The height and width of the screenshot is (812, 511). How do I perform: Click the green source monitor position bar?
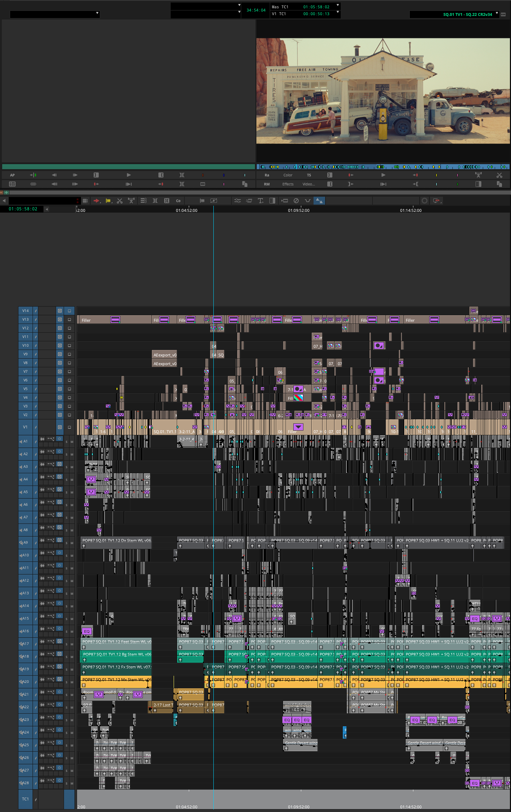pyautogui.click(x=128, y=167)
